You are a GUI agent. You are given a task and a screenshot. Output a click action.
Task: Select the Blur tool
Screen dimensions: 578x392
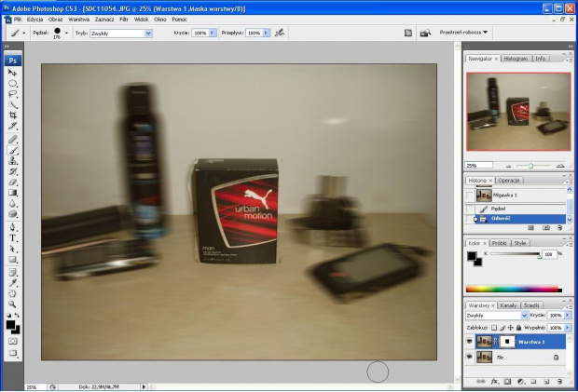point(12,204)
